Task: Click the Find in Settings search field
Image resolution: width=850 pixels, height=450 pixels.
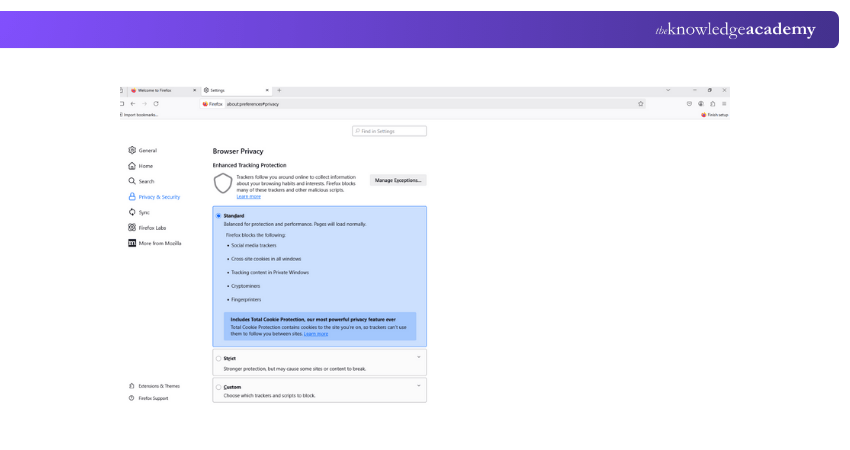Action: [x=389, y=131]
